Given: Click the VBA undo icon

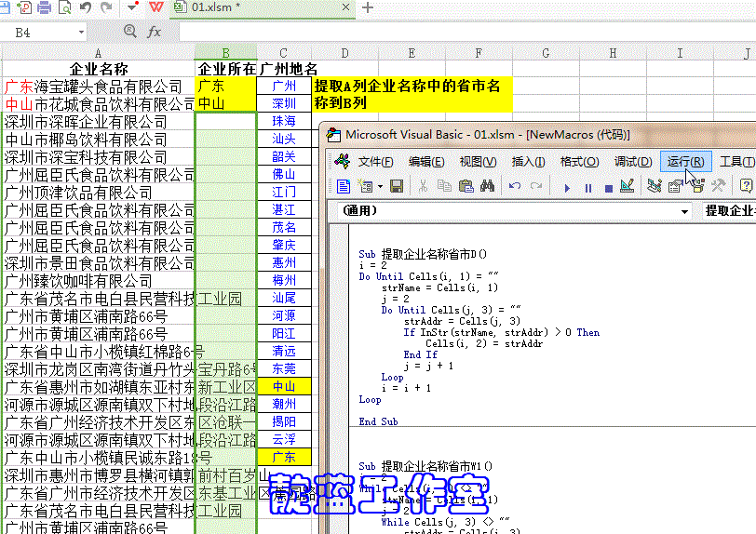Looking at the screenshot, I should pyautogui.click(x=515, y=186).
